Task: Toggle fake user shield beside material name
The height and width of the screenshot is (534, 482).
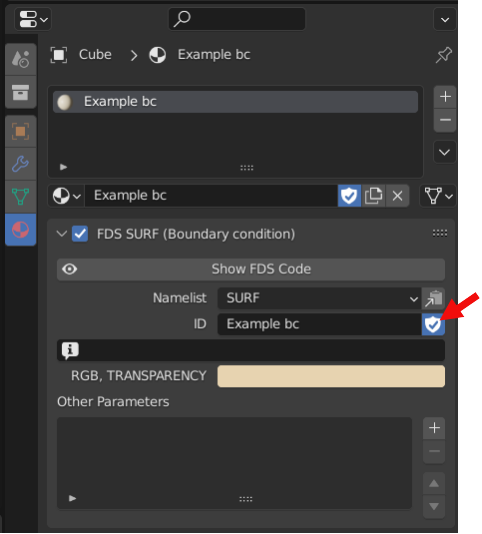Action: [x=349, y=196]
